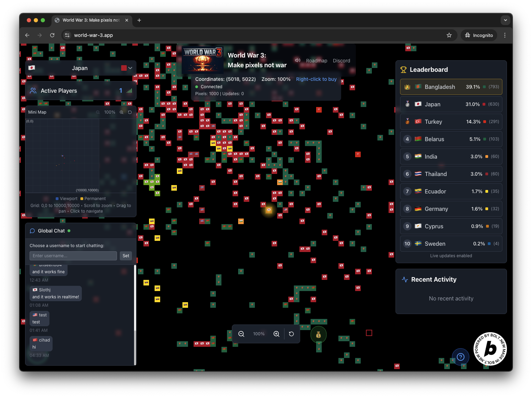Open help with the question mark icon

[x=461, y=357]
